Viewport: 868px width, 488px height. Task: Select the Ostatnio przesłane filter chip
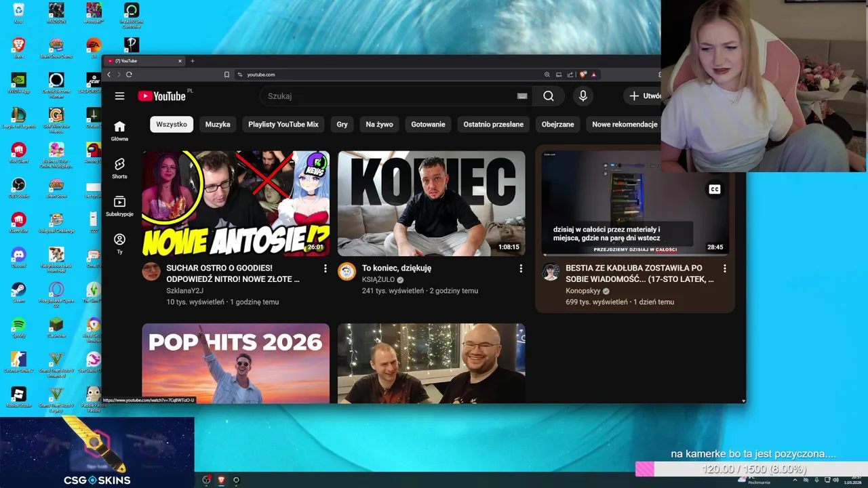point(493,125)
